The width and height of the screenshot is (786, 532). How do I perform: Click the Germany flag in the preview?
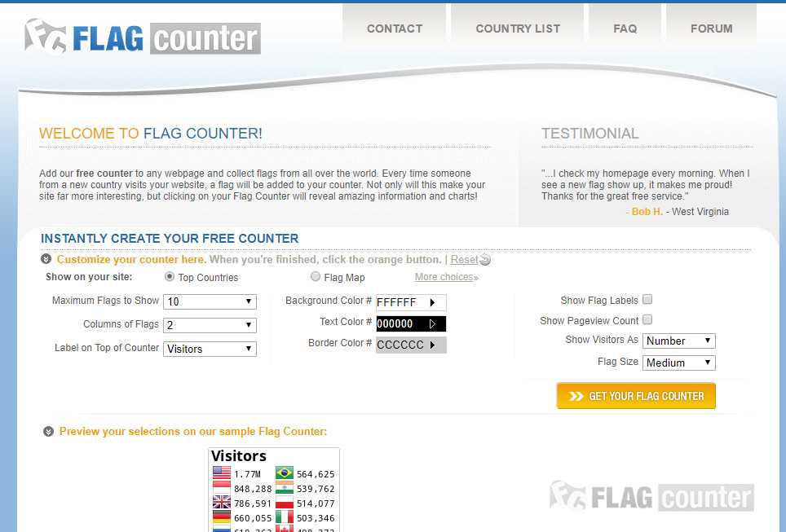(x=222, y=517)
